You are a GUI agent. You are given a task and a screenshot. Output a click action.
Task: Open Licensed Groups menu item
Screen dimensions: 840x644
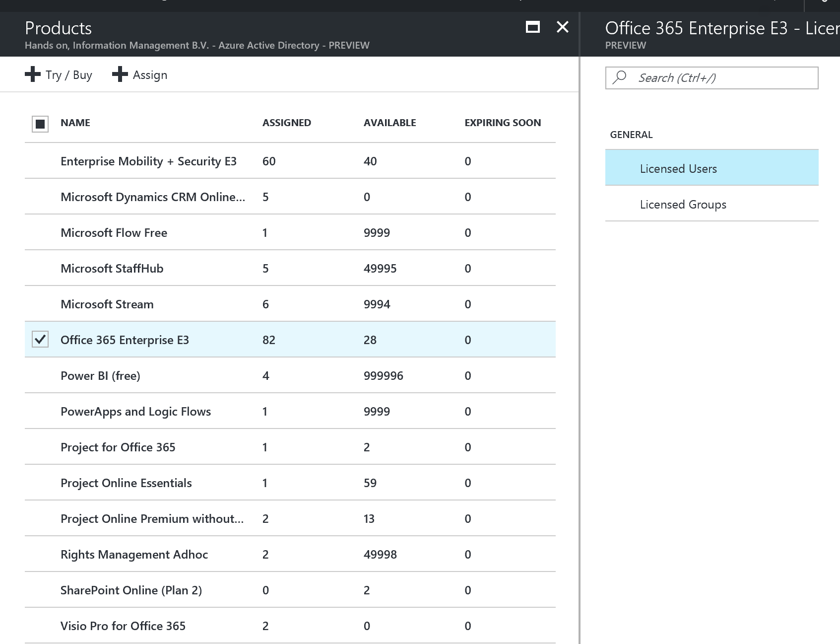683,205
